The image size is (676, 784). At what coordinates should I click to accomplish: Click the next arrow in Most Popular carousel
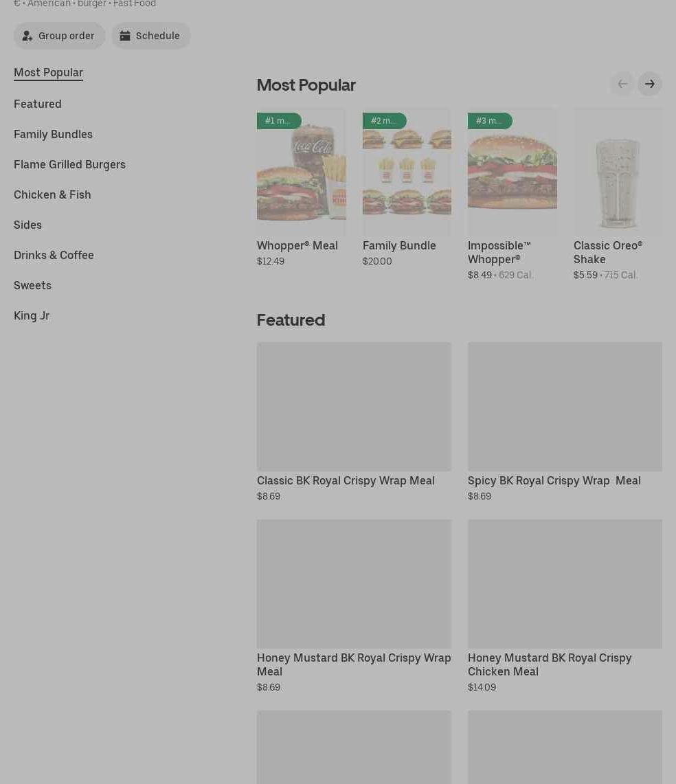coord(649,84)
